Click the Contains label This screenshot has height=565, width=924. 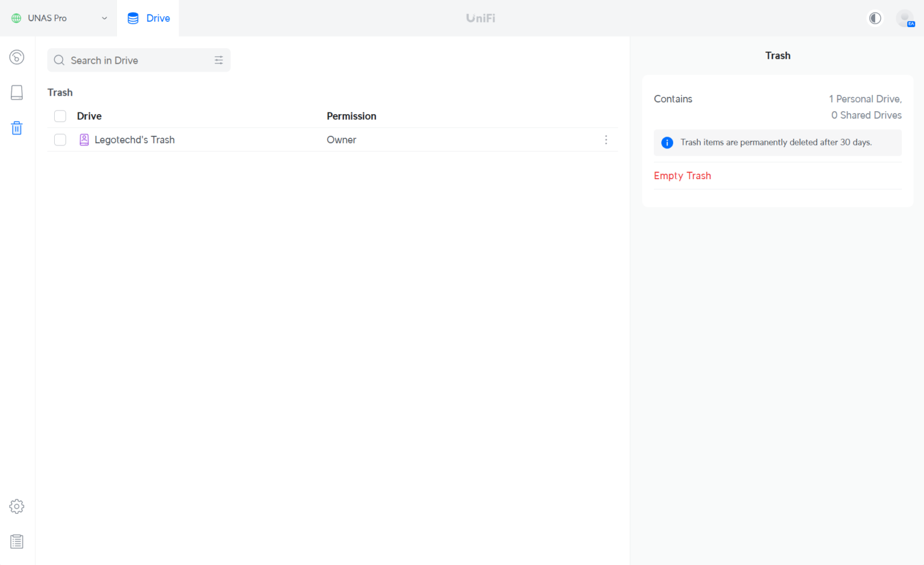click(x=673, y=99)
